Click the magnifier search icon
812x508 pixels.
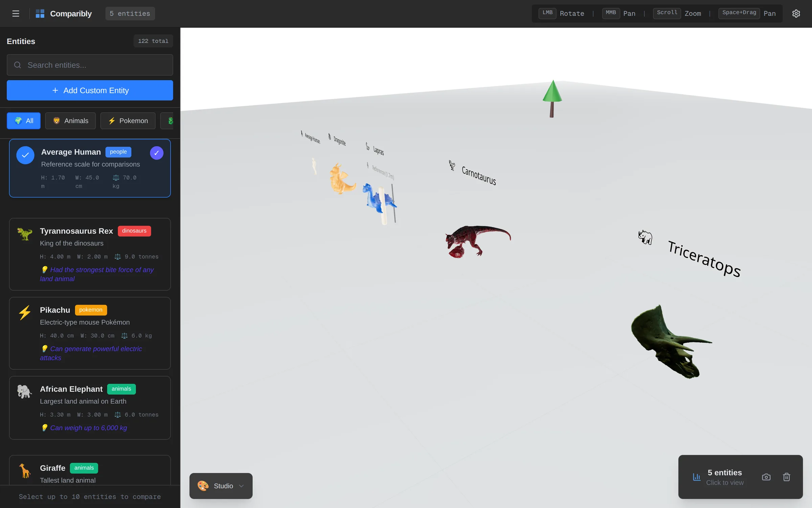pyautogui.click(x=18, y=65)
